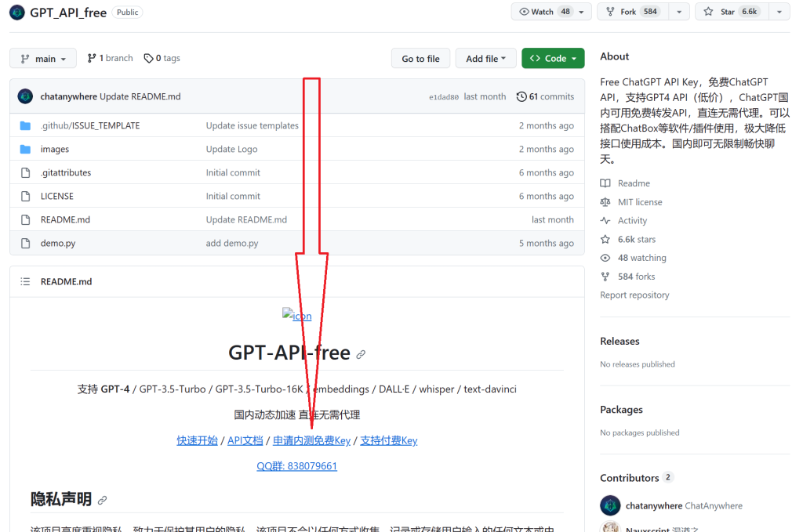Image resolution: width=803 pixels, height=532 pixels.
Task: Click the Go to file button
Action: coord(420,58)
